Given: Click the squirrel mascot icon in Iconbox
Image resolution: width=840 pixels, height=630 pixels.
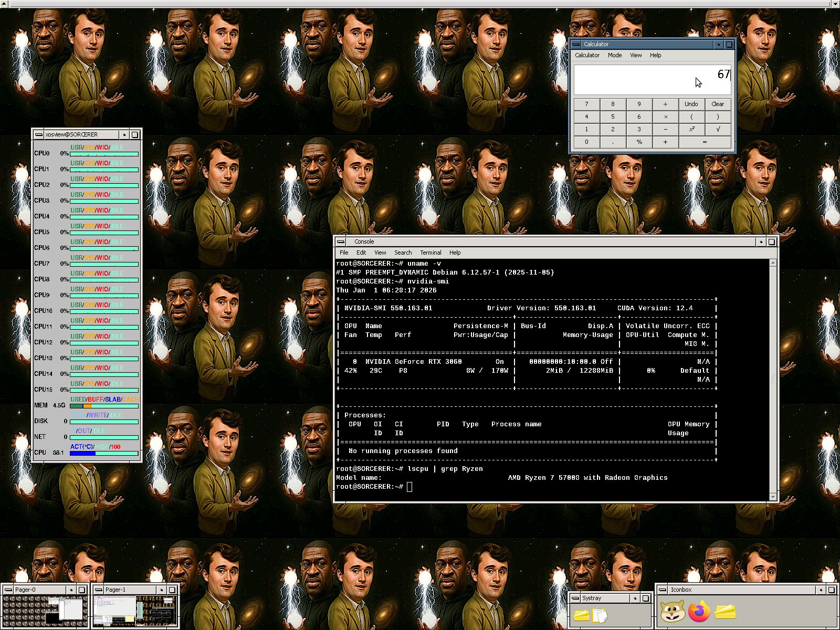Looking at the screenshot, I should [672, 612].
